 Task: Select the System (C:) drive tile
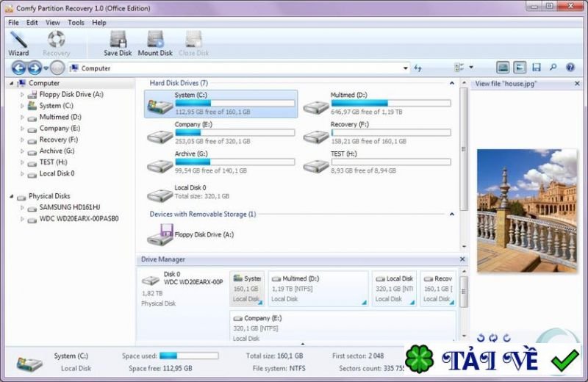(x=221, y=104)
